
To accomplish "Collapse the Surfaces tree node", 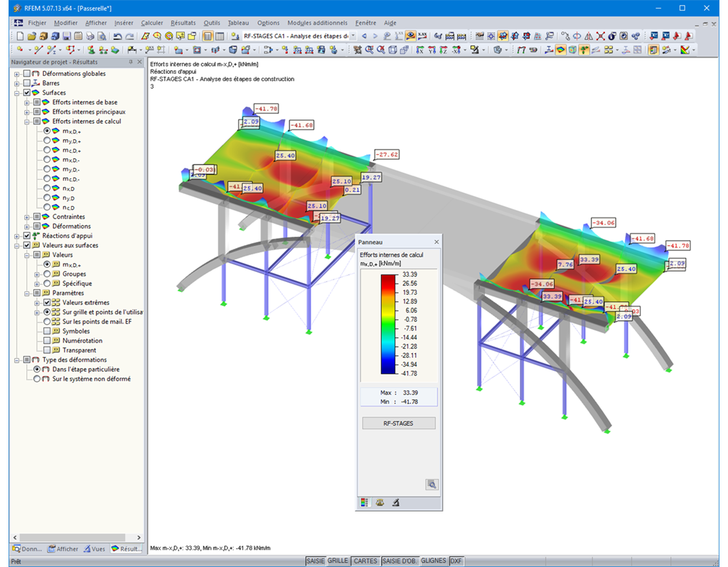I will pos(17,93).
